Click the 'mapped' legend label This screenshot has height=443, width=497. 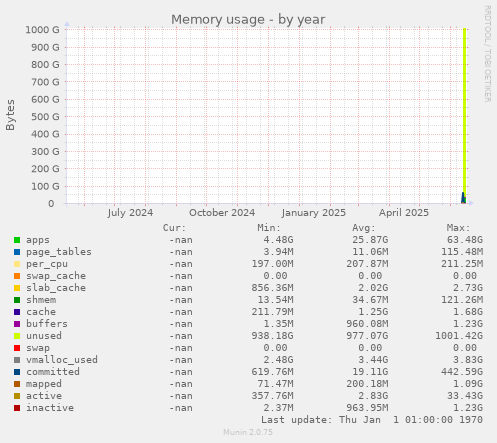click(44, 384)
